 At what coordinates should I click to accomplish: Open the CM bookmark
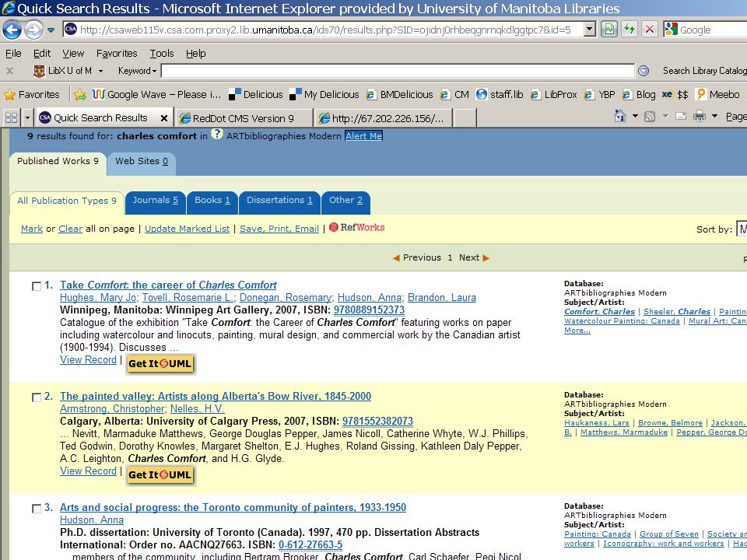coord(454,94)
